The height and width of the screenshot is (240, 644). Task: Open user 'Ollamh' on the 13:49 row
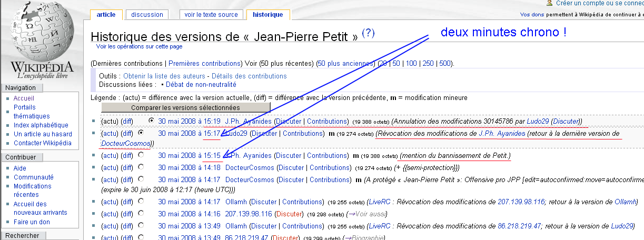pos(236,226)
